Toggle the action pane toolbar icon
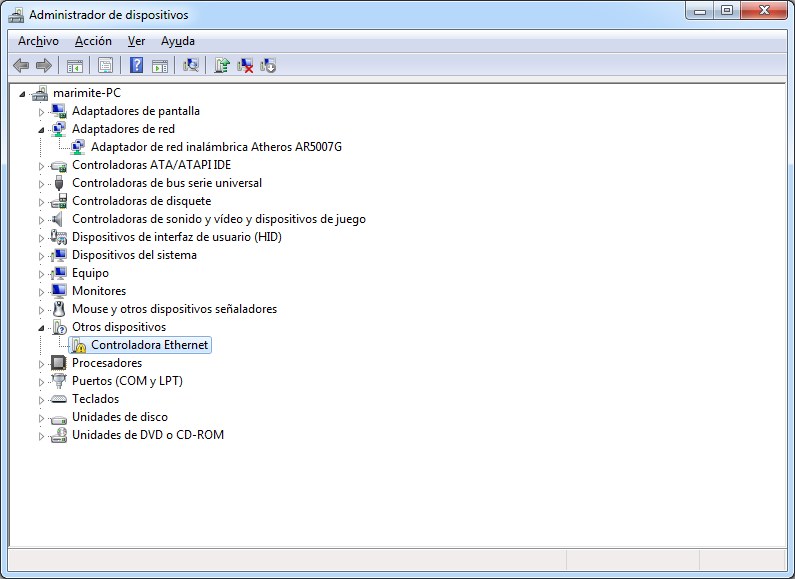 [x=160, y=65]
